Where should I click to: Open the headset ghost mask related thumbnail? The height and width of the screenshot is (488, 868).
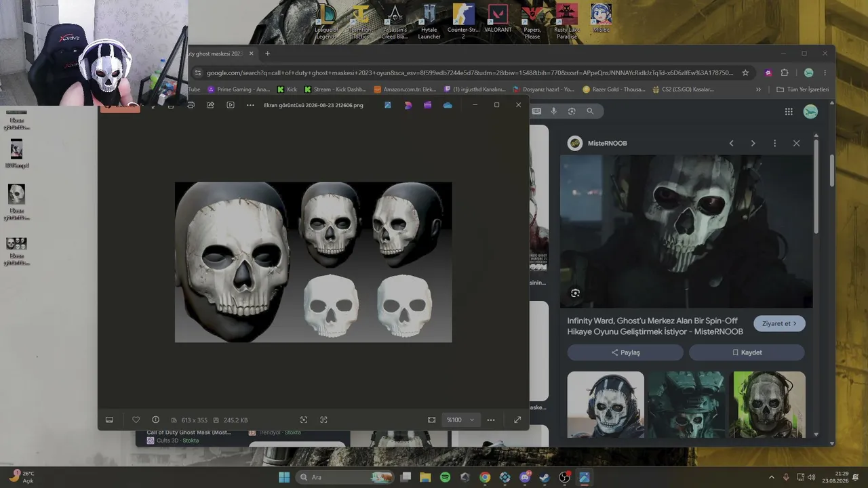coord(606,405)
